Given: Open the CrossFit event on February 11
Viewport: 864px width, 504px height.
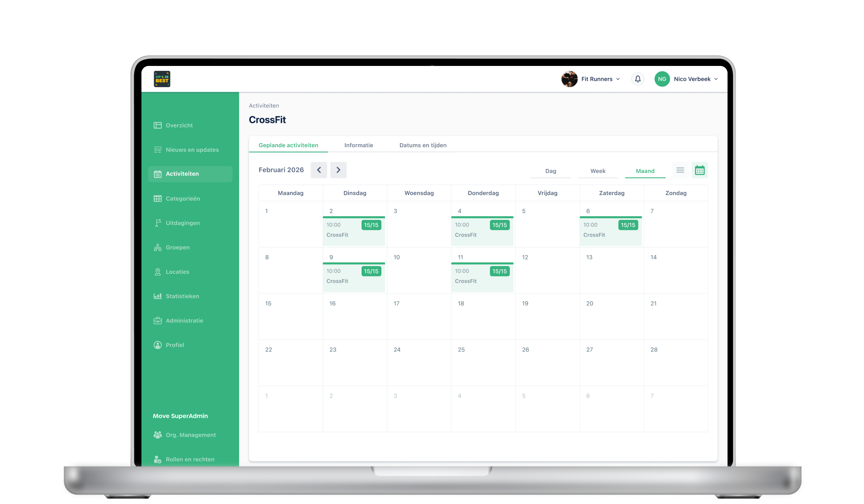Looking at the screenshot, I should point(482,276).
